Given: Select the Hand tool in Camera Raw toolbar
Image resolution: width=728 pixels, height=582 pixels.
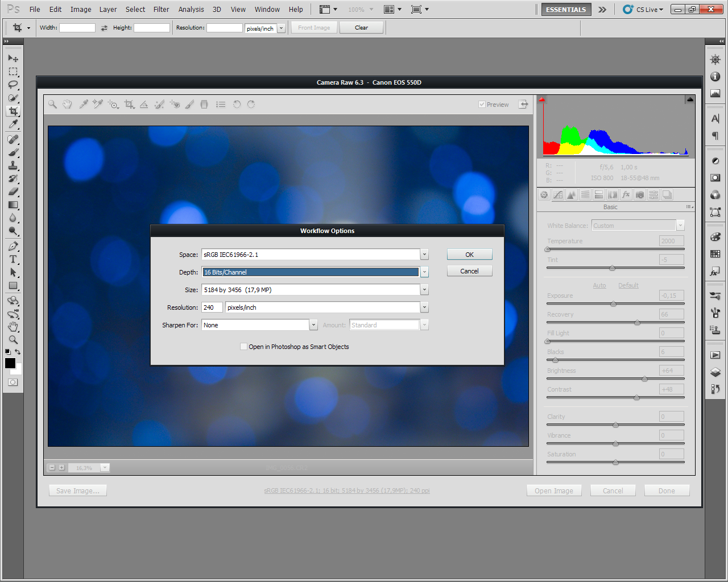Looking at the screenshot, I should (x=67, y=104).
